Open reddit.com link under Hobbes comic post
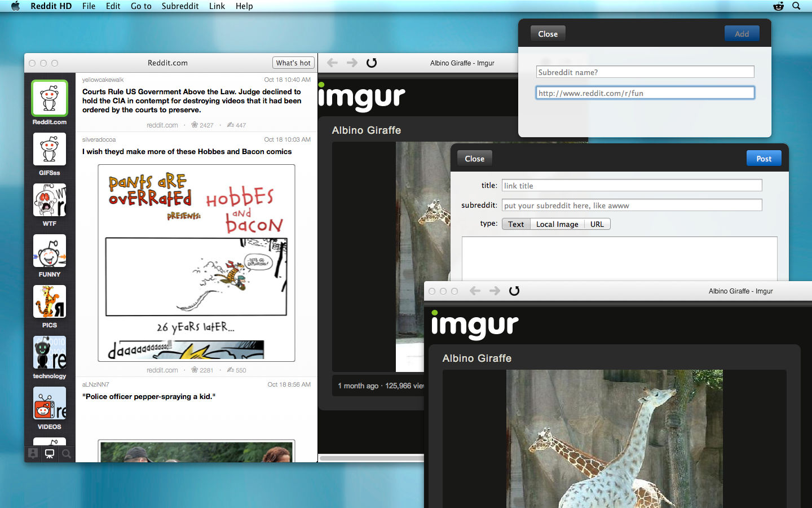Viewport: 812px width, 508px height. click(162, 370)
